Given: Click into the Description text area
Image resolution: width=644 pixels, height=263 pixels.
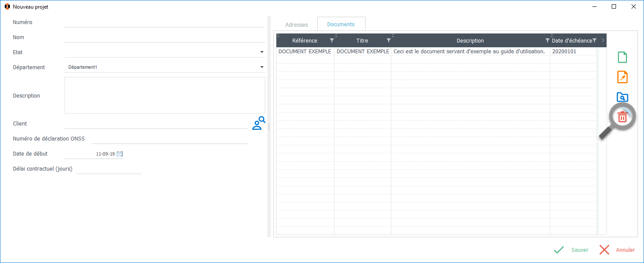Looking at the screenshot, I should (x=164, y=95).
